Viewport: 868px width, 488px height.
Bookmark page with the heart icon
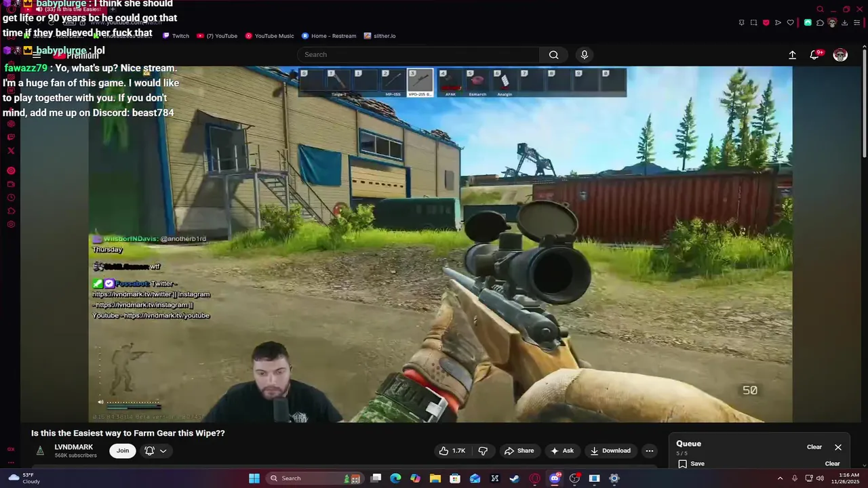(790, 22)
